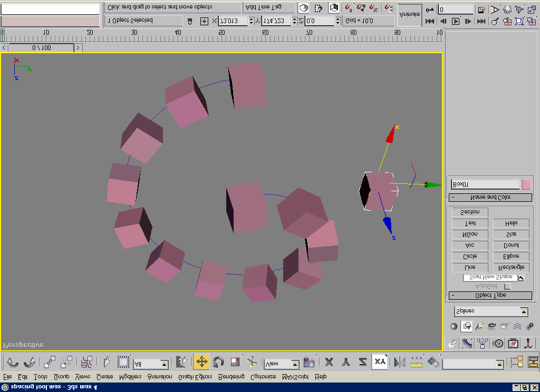Screen dimensions: 540x392
Task: Switch to the Motion panel tab
Action: (498, 344)
